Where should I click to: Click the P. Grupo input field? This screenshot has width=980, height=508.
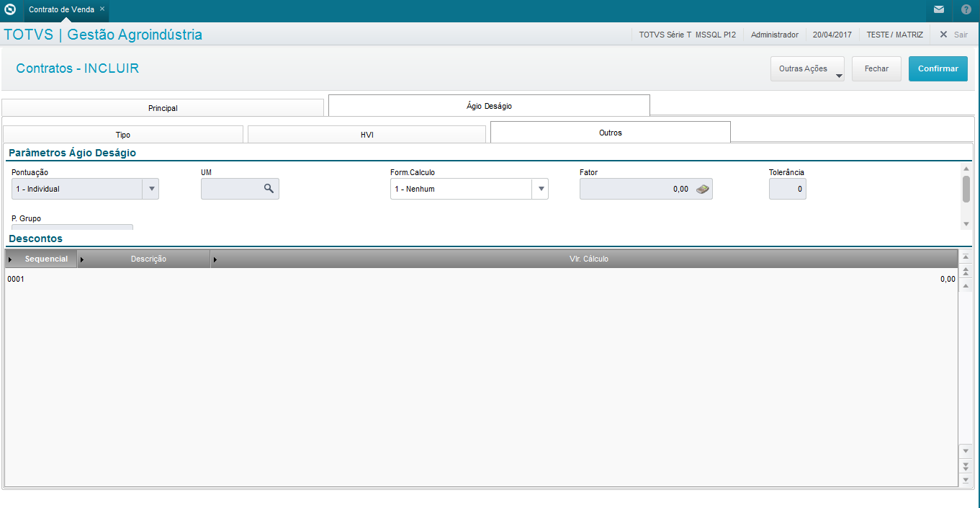72,227
